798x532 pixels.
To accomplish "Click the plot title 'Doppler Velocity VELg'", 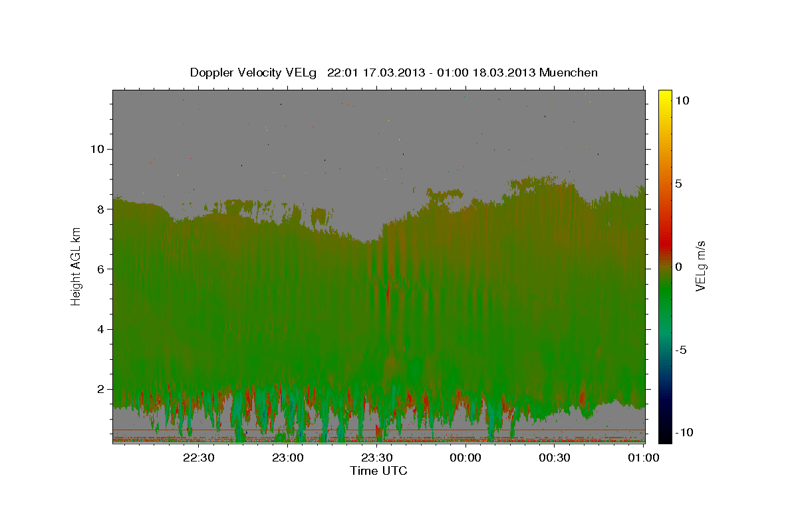I will 253,72.
